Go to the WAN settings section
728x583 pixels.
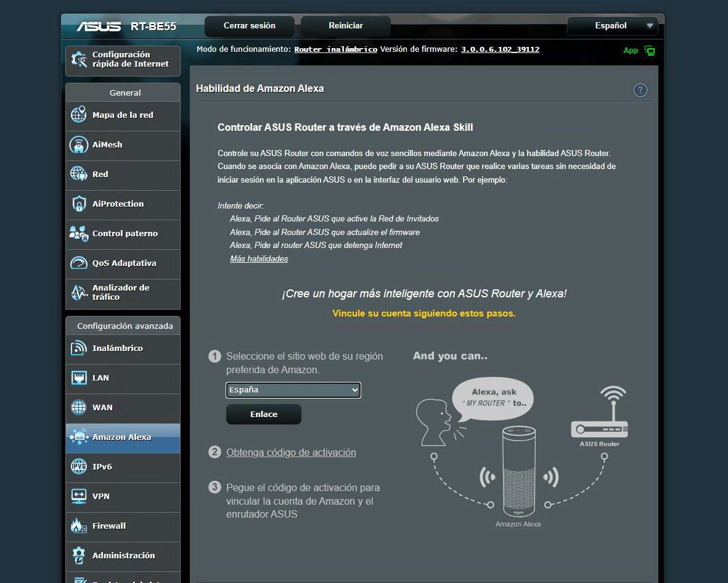tap(102, 408)
